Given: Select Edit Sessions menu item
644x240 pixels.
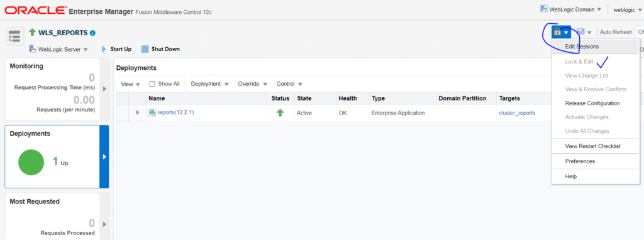Looking at the screenshot, I should [596, 47].
